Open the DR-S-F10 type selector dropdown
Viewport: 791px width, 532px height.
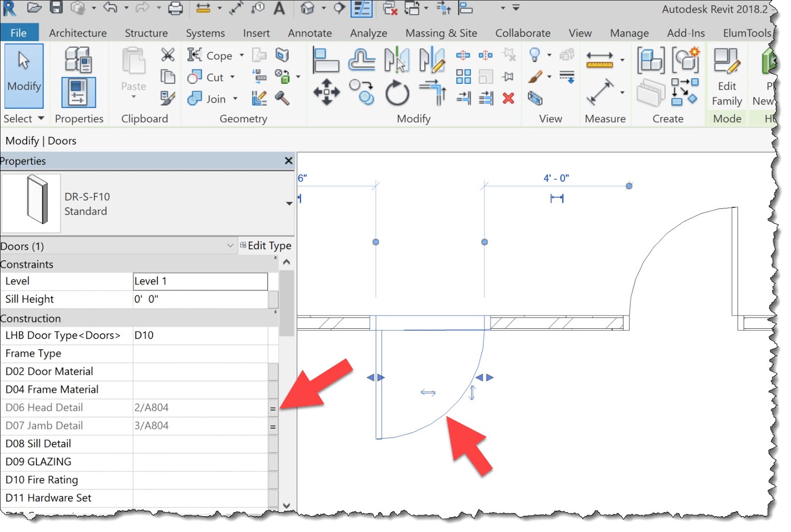[289, 203]
